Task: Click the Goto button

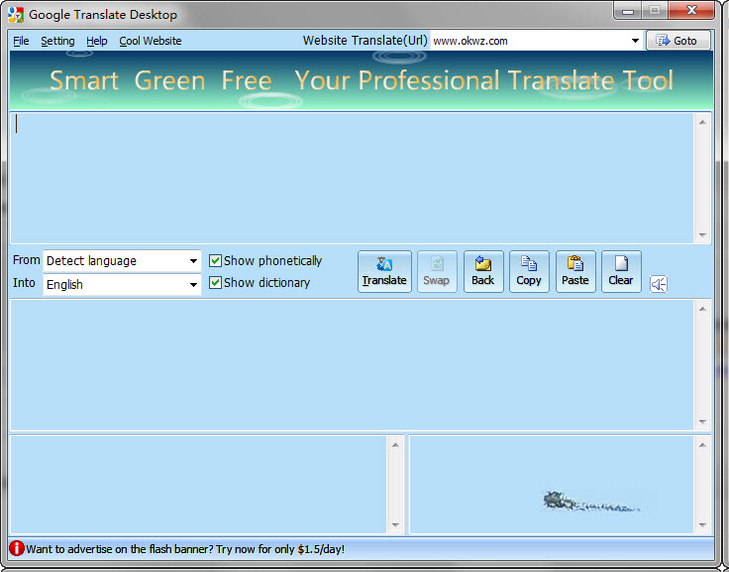Action: (x=678, y=41)
